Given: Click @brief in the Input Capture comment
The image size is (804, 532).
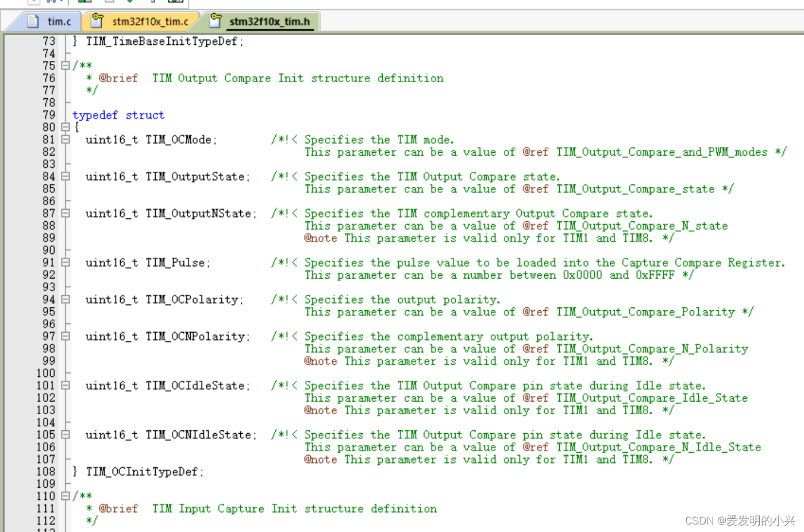Looking at the screenshot, I should point(118,508).
